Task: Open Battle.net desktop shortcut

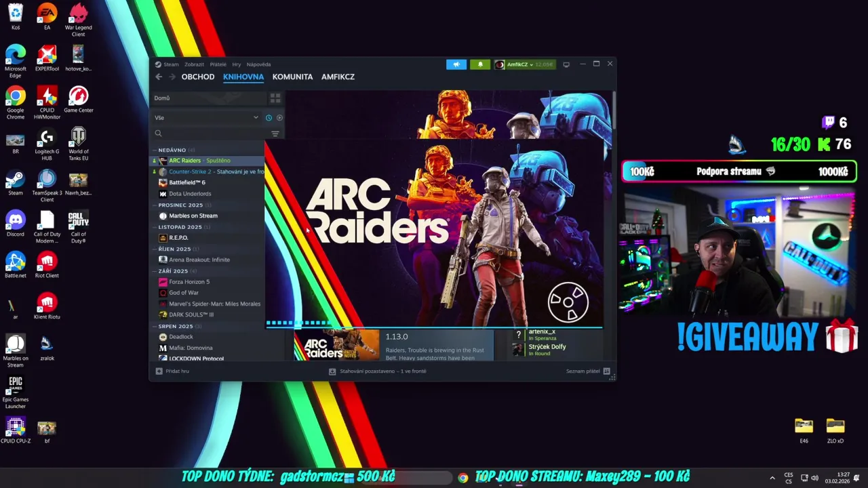Action: tap(16, 264)
